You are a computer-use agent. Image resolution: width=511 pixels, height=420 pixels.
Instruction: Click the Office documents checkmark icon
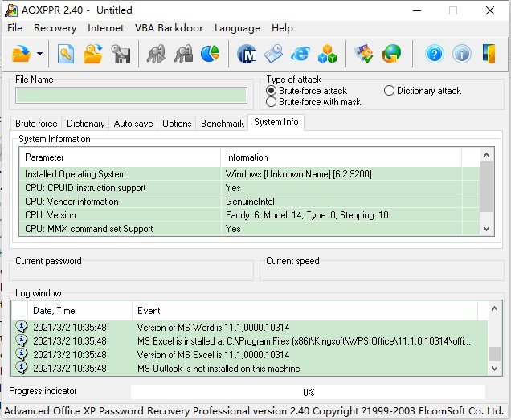pos(364,54)
